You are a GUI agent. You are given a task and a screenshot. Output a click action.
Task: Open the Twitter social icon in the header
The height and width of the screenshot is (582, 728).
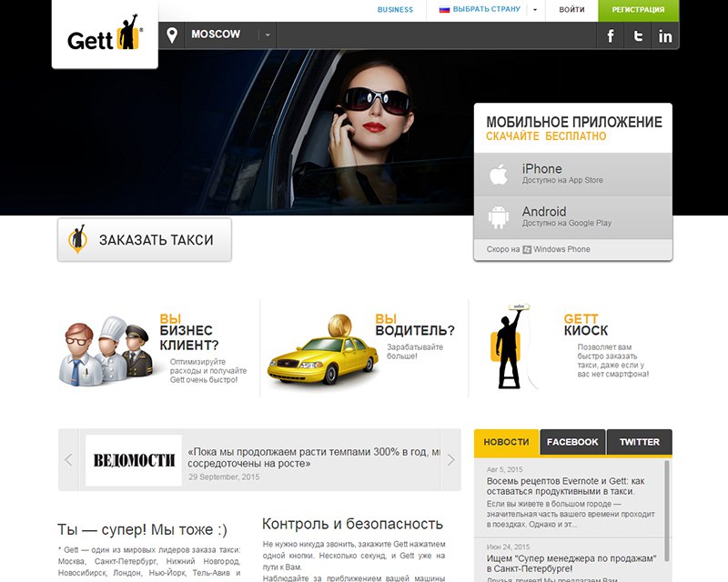pyautogui.click(x=639, y=35)
